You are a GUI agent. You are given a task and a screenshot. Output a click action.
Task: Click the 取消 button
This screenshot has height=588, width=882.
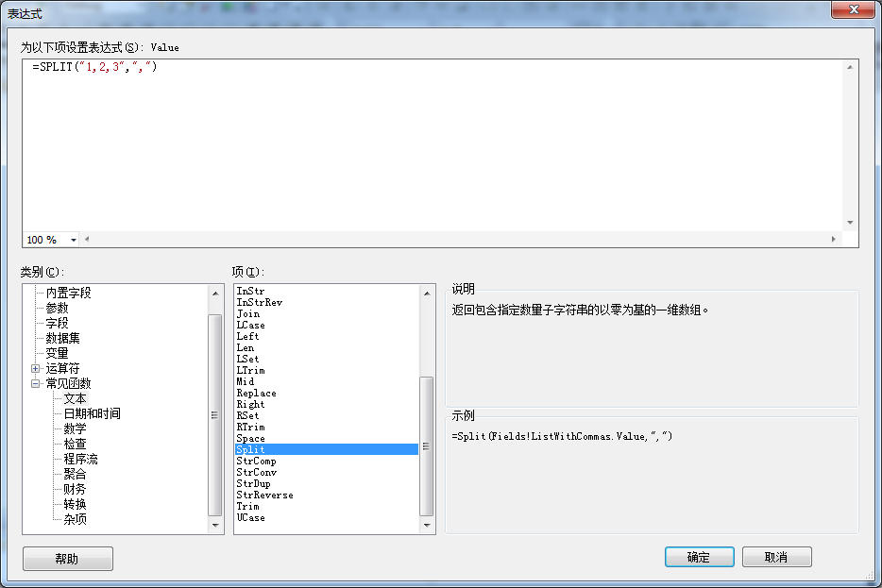tap(777, 557)
